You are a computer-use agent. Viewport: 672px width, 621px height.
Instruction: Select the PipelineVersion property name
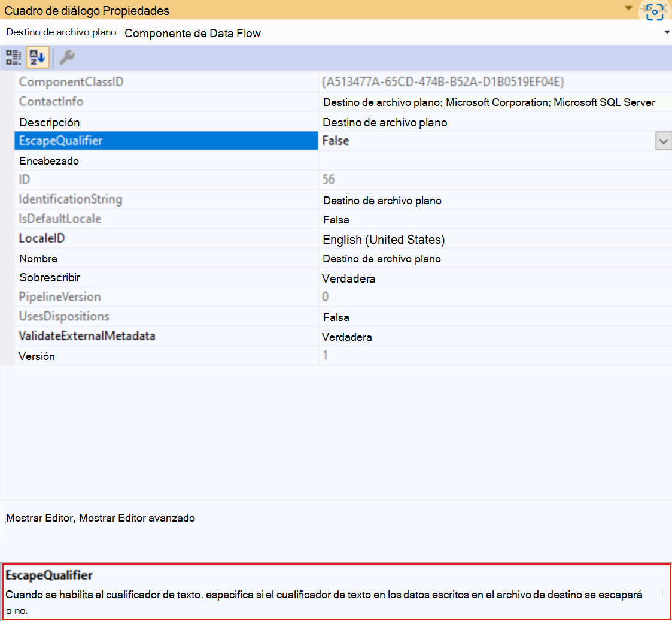[x=60, y=297]
